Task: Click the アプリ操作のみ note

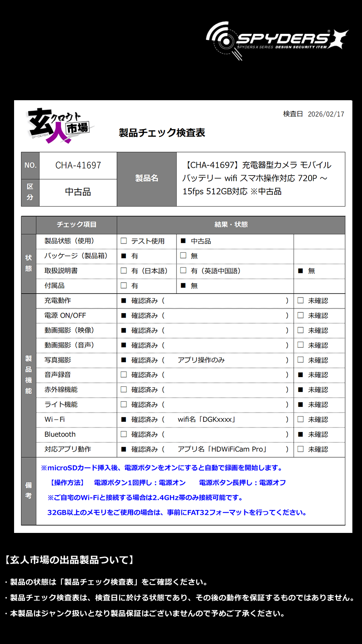Action: (201, 360)
